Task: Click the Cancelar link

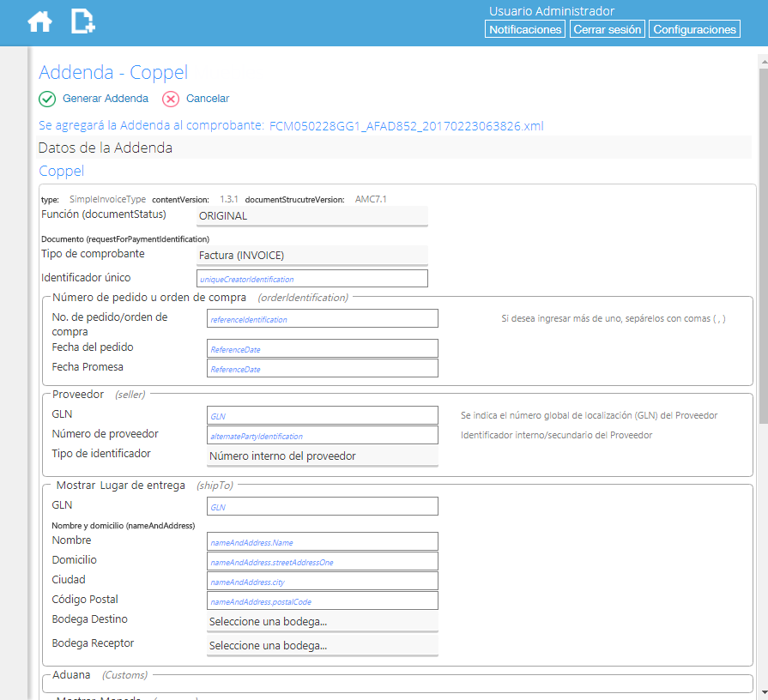Action: (208, 99)
